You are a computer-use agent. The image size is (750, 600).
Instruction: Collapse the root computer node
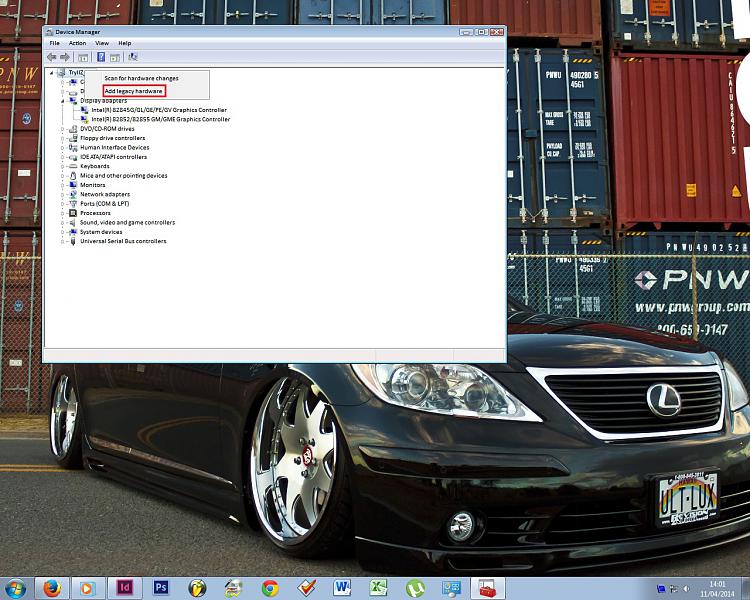pyautogui.click(x=51, y=73)
